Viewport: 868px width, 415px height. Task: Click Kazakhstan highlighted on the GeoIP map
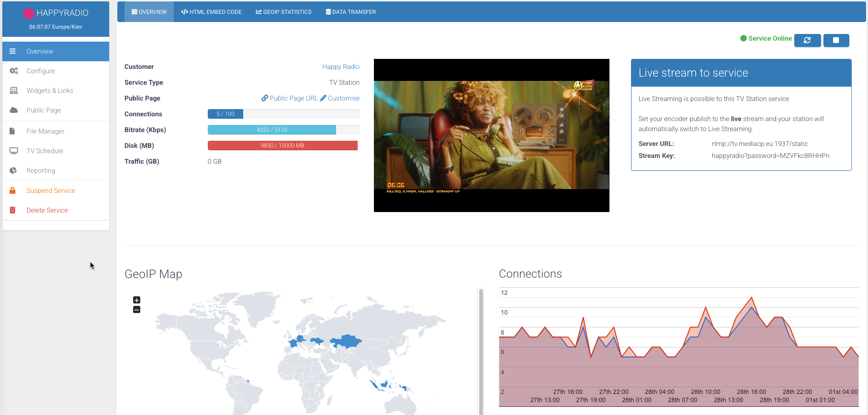click(x=346, y=341)
